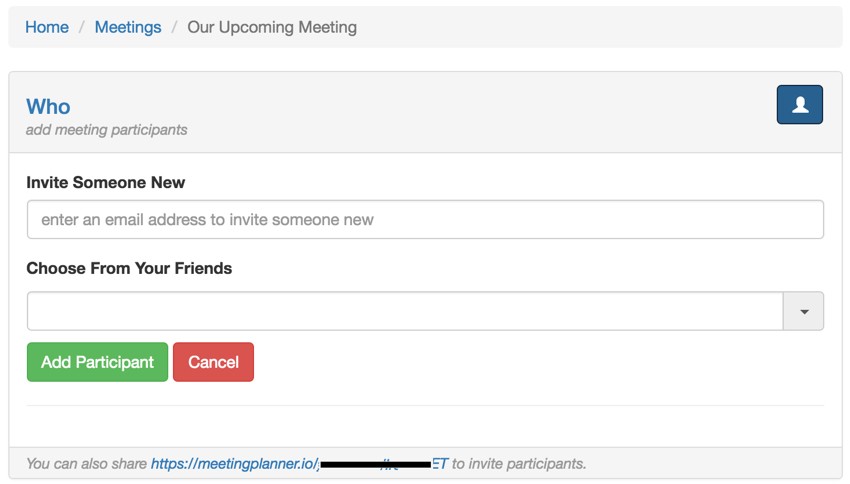Click inside the Choose From Your Friends combo box
The image size is (850, 484).
tap(405, 311)
